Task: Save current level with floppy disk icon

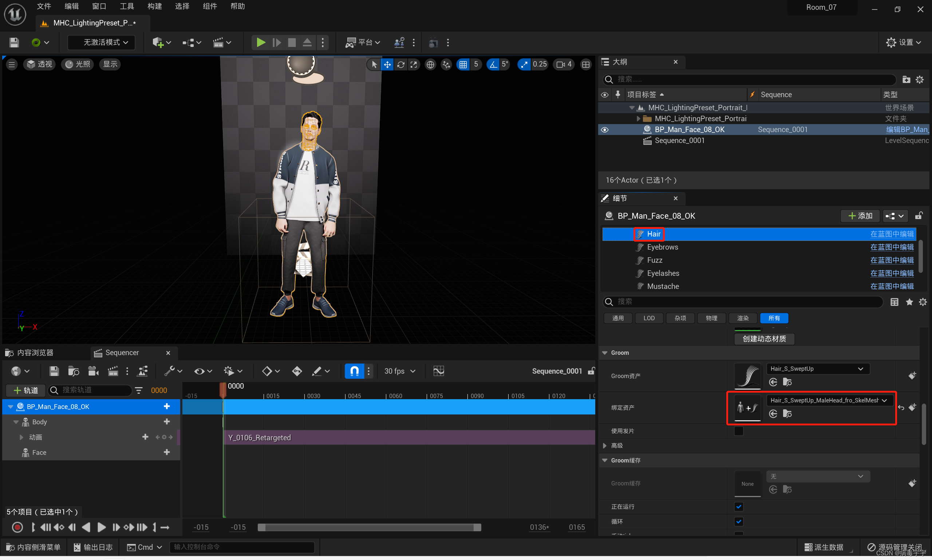Action: coord(14,42)
